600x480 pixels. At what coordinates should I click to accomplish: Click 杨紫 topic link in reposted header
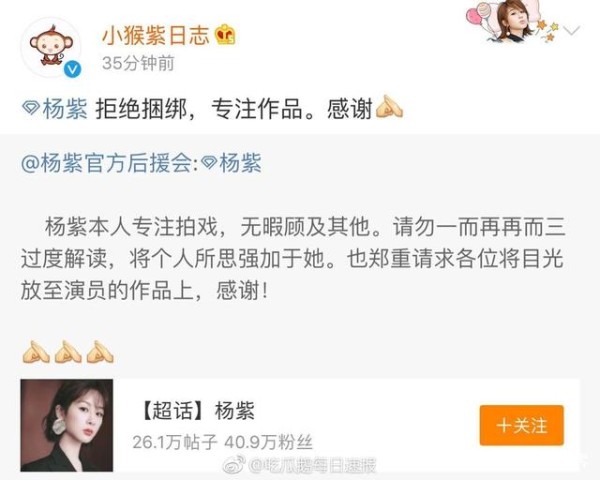coord(240,163)
